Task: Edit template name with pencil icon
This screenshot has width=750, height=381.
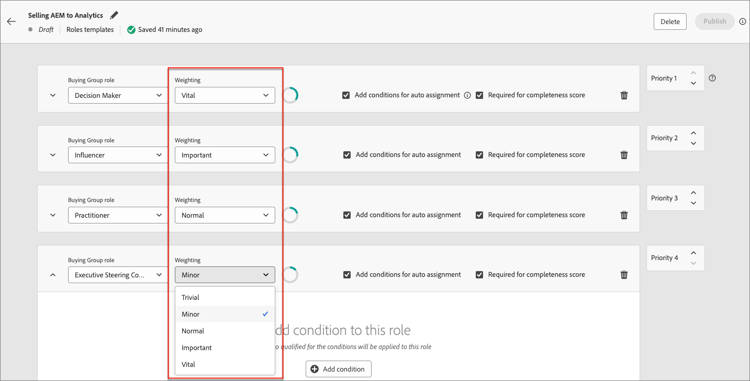Action: (x=114, y=15)
